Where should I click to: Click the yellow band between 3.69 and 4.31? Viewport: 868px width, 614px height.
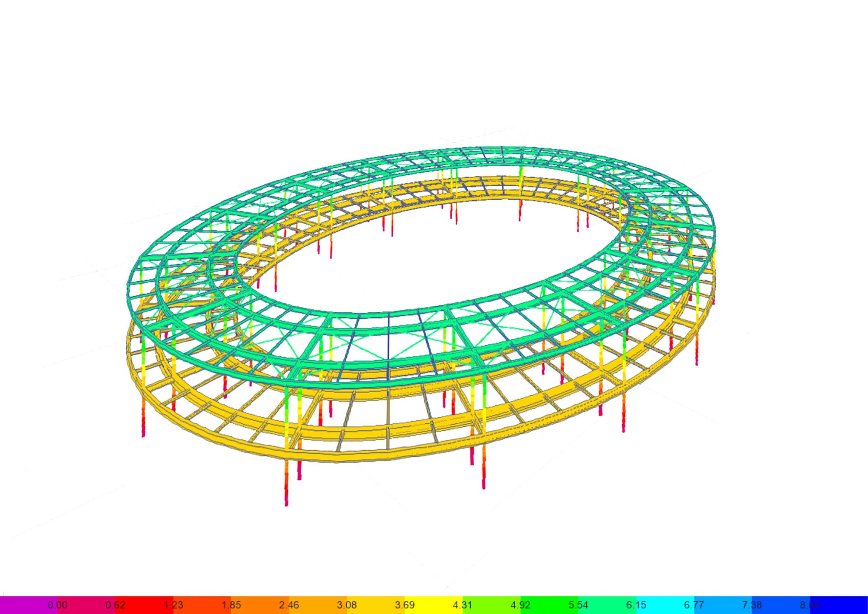coord(434,605)
